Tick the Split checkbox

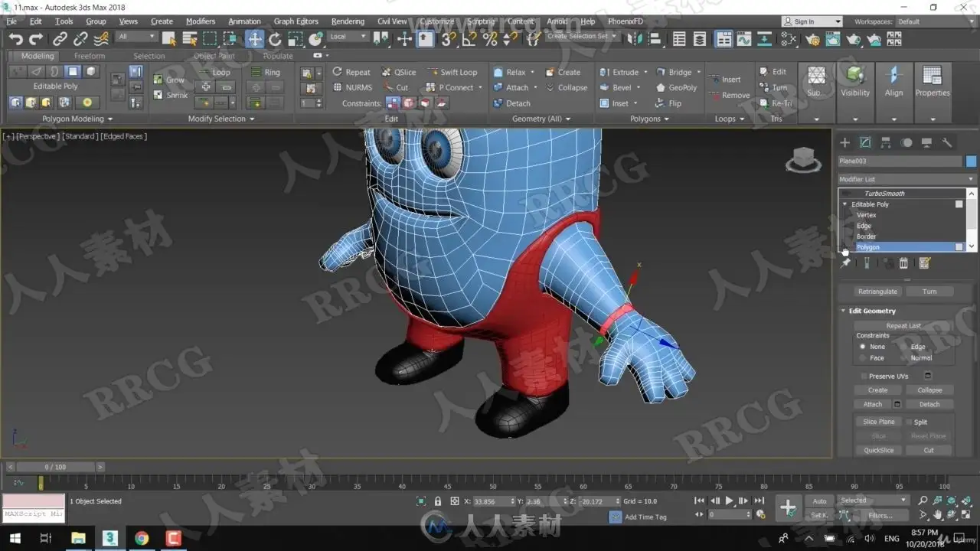click(910, 422)
